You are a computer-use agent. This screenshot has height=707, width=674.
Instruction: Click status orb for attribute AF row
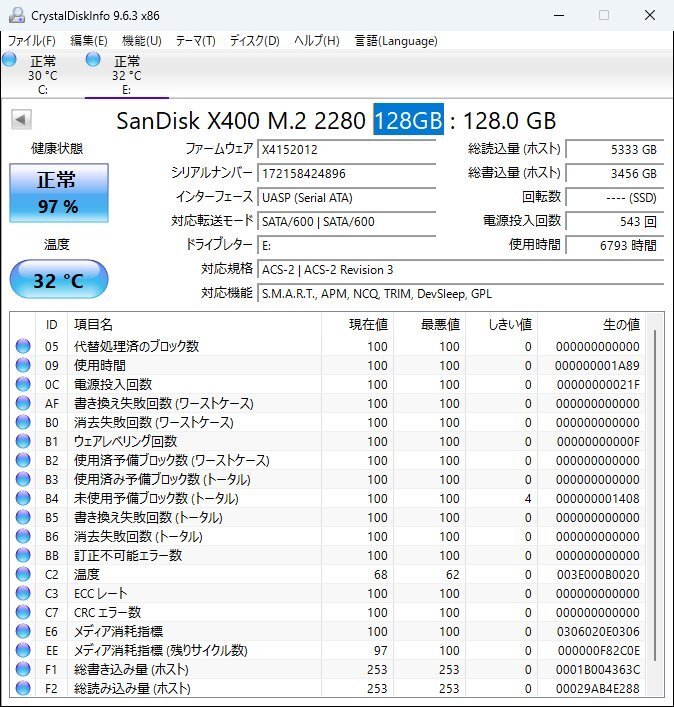tap(23, 403)
